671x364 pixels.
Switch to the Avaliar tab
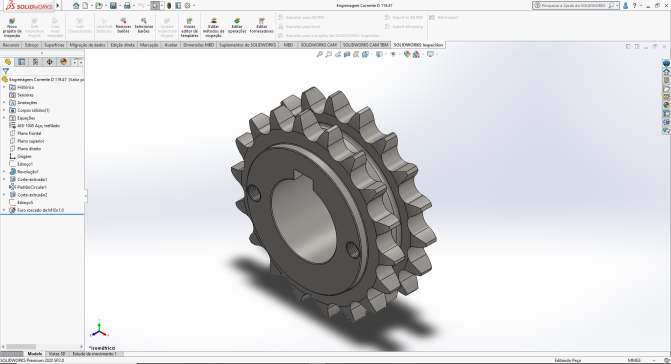[171, 45]
